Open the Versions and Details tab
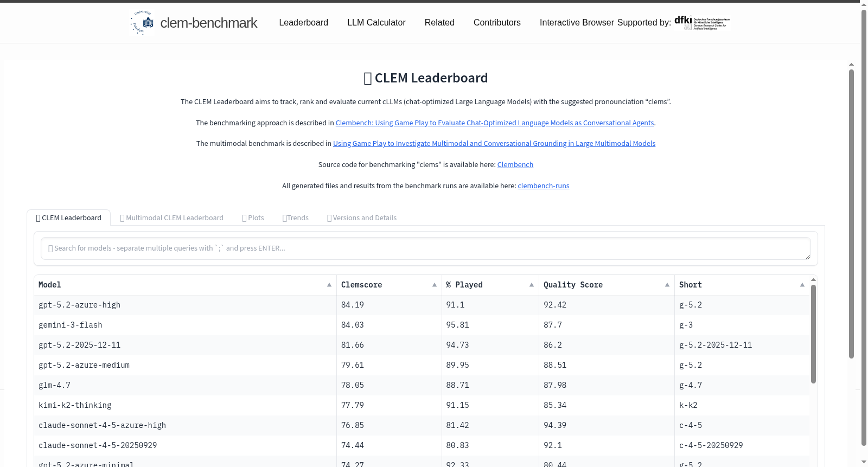The image size is (868, 467). 362,217
